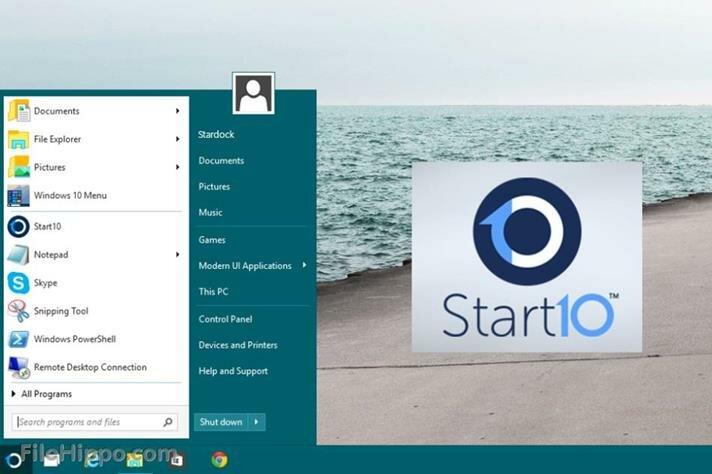Select the Windows 10 Menu label

pyautogui.click(x=70, y=195)
